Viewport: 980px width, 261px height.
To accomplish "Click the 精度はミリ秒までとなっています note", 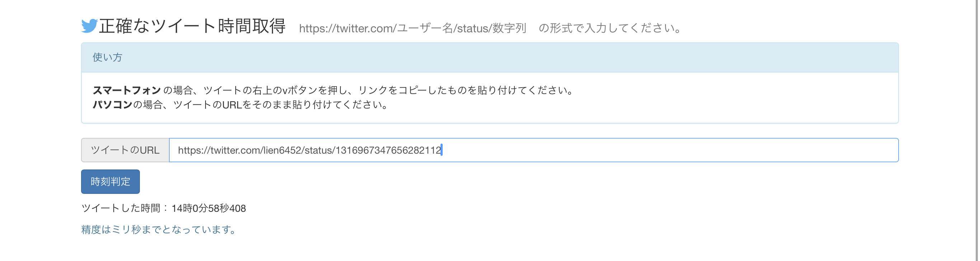I will (x=159, y=230).
